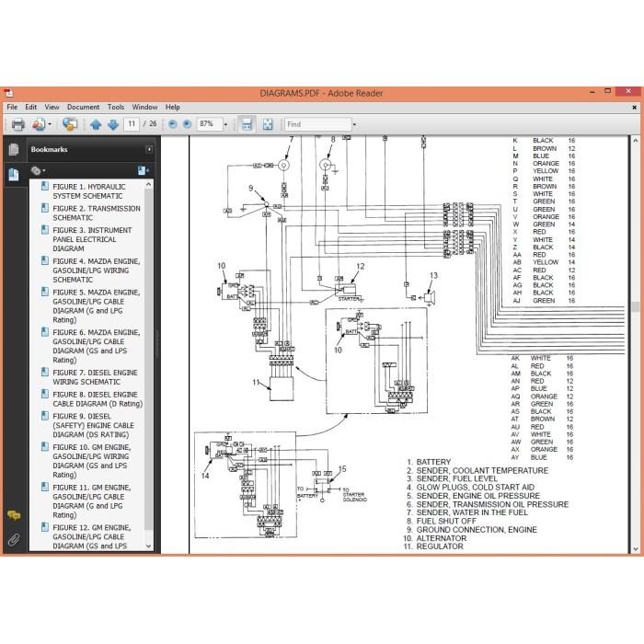Open the Share/Email PDF toolbar icon
The width and height of the screenshot is (644, 644).
click(x=39, y=124)
